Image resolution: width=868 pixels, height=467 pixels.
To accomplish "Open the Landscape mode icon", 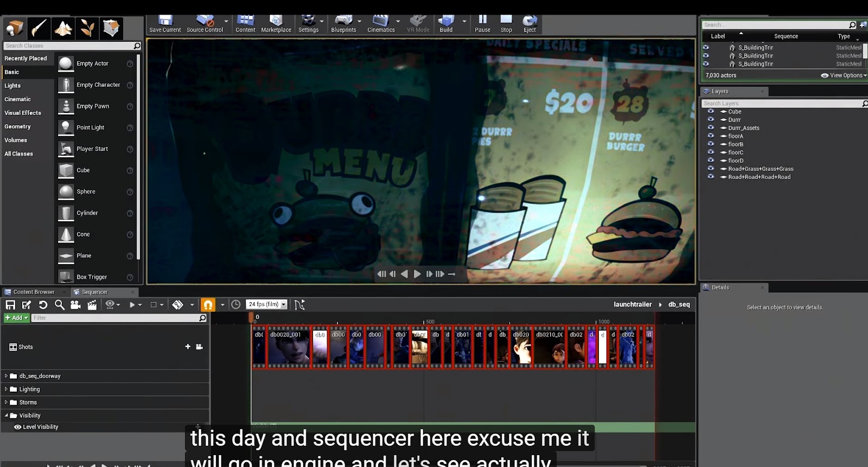I will click(x=63, y=28).
